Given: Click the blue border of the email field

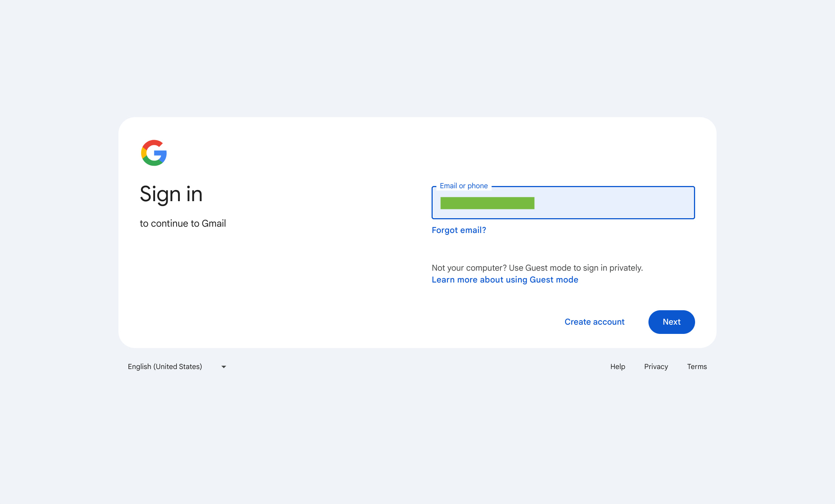Looking at the screenshot, I should [x=563, y=219].
